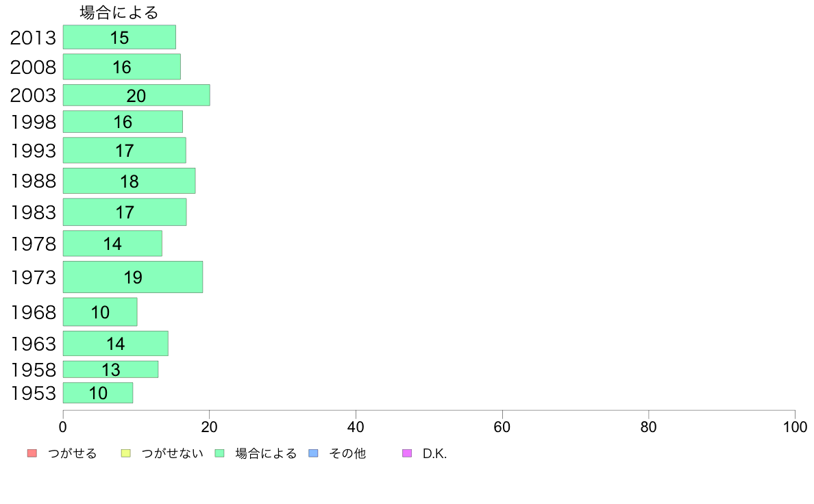The height and width of the screenshot is (504, 814).
Task: Click the 1973 bar showing 19
Action: click(133, 277)
